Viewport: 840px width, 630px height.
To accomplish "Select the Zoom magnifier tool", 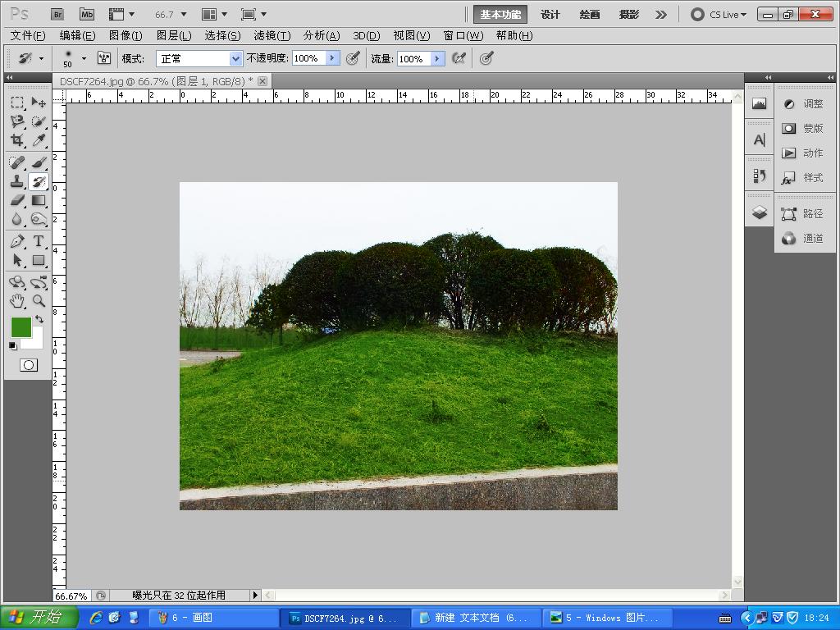I will (x=39, y=301).
